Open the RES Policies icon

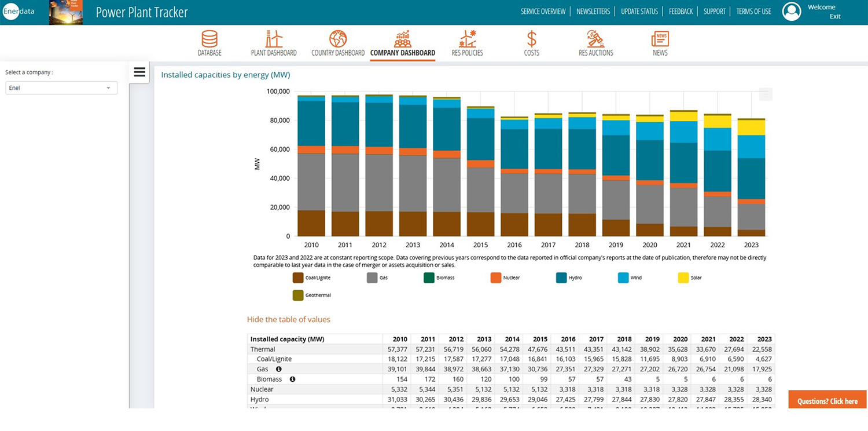pyautogui.click(x=467, y=39)
